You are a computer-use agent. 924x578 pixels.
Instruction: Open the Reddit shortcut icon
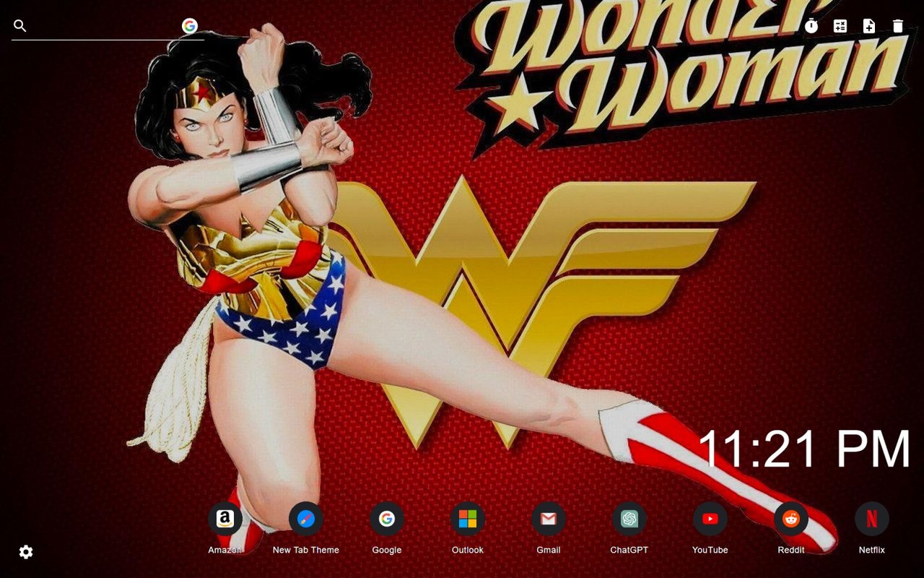[x=791, y=519]
